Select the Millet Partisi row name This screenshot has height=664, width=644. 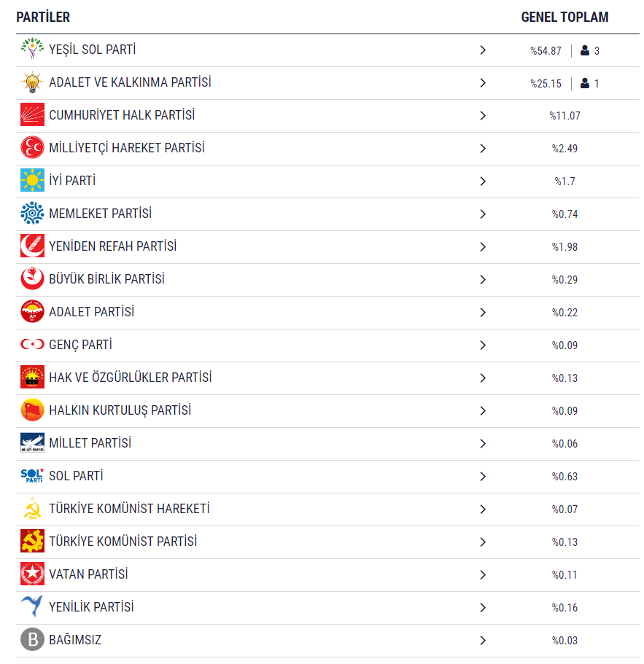click(90, 443)
